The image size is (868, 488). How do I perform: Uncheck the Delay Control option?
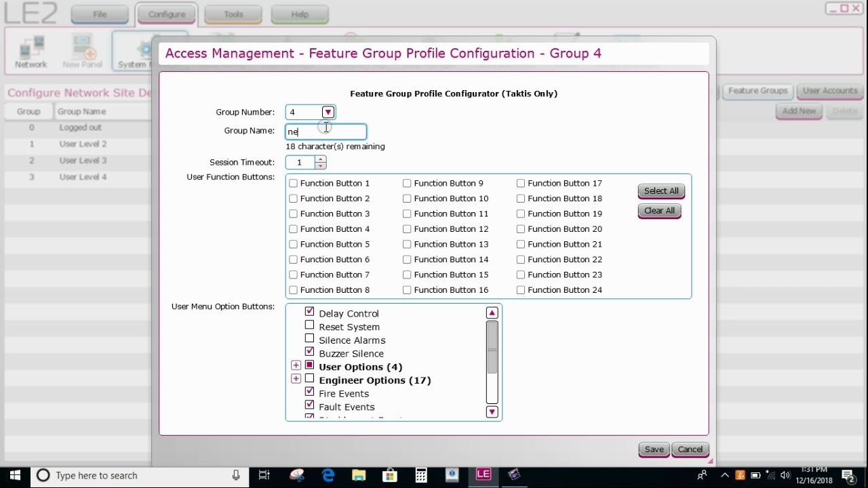point(310,312)
